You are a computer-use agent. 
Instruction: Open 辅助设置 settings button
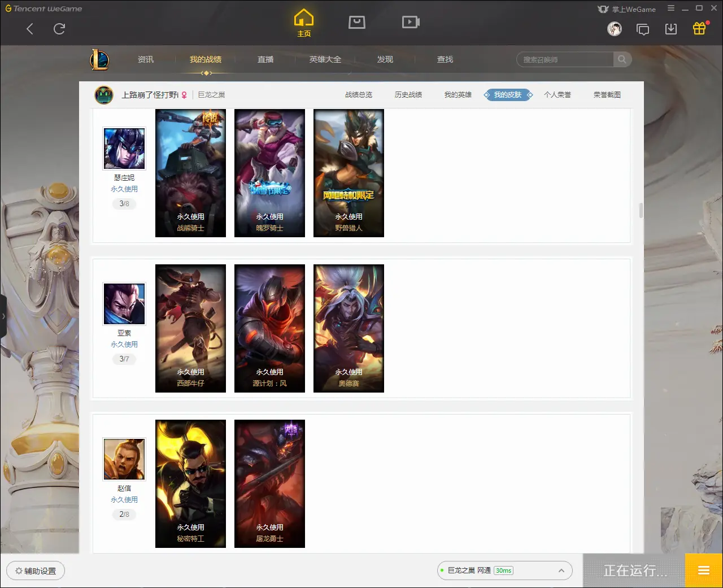coord(36,570)
